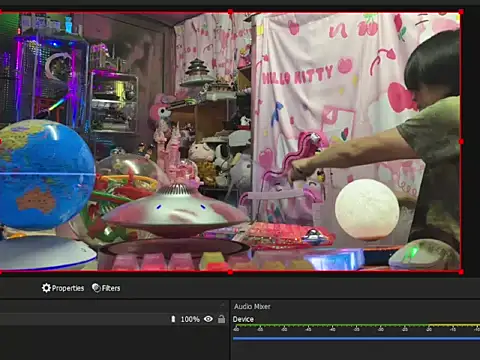The width and height of the screenshot is (480, 360).
Task: Select the source row in the sources list
Action: point(113,319)
